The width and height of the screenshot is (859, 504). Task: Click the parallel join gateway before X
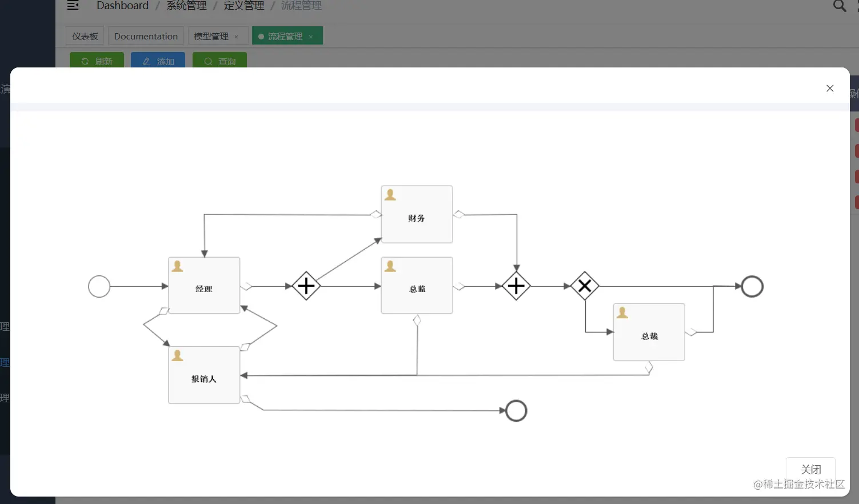click(516, 286)
